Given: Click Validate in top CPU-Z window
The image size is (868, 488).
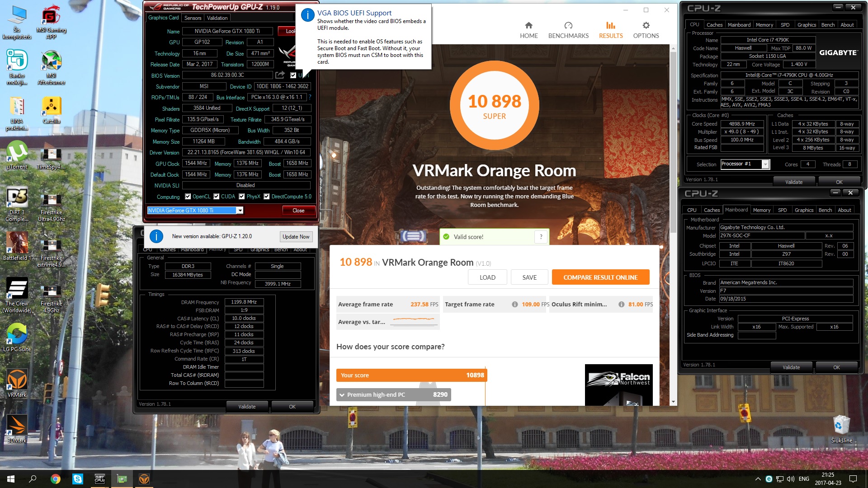Looking at the screenshot, I should 794,182.
